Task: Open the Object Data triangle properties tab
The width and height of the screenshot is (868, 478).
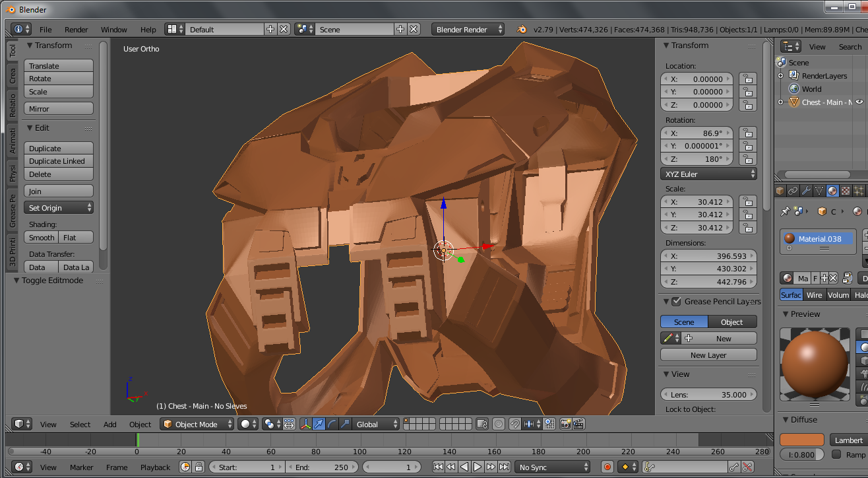Action: 819,191
